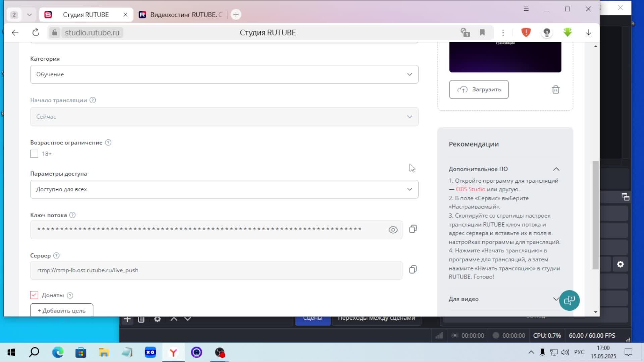644x362 pixels.
Task: Open the Параметры доступа dropdown
Action: click(224, 189)
